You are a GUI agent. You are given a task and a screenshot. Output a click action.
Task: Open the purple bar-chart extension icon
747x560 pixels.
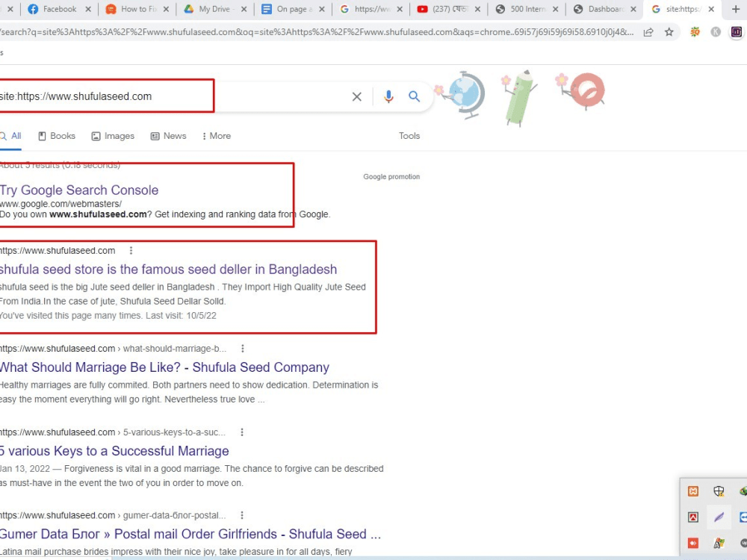tap(737, 32)
